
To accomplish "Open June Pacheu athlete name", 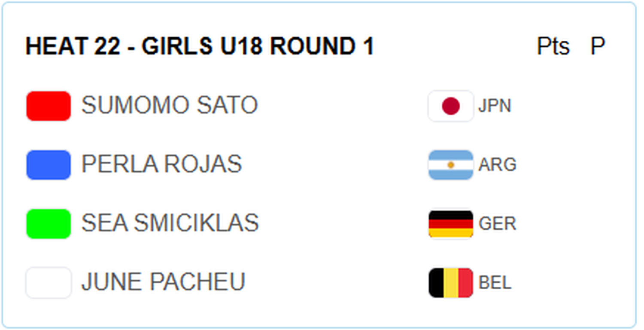I will click(x=163, y=282).
